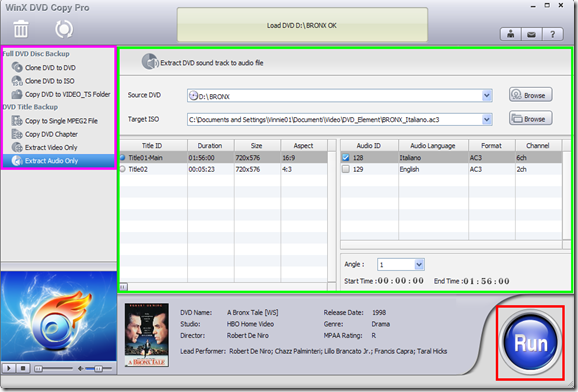This screenshot has width=578, height=392.
Task: Click the volume speaker icon in the preview player
Action: coord(81,368)
